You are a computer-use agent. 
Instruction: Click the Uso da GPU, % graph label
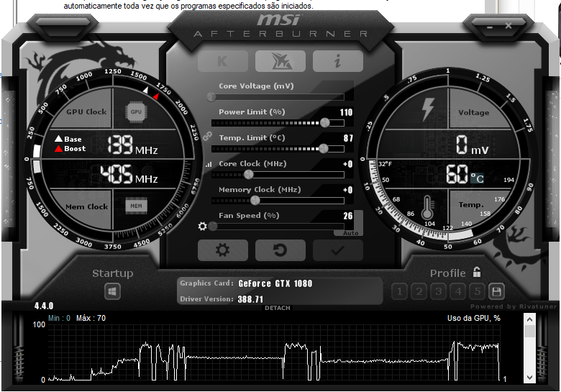point(474,319)
